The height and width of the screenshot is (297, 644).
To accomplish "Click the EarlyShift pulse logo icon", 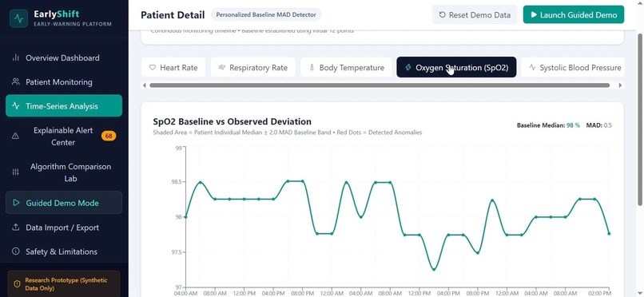I will (18, 18).
